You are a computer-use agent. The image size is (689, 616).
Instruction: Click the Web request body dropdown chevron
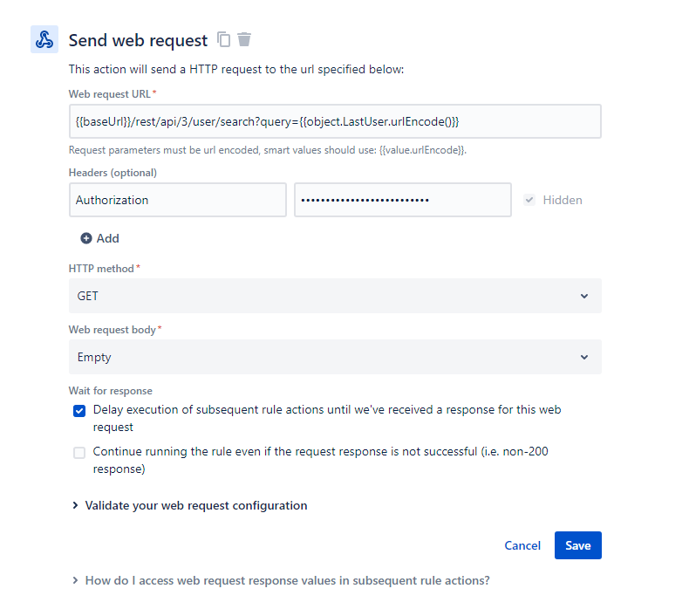point(584,358)
